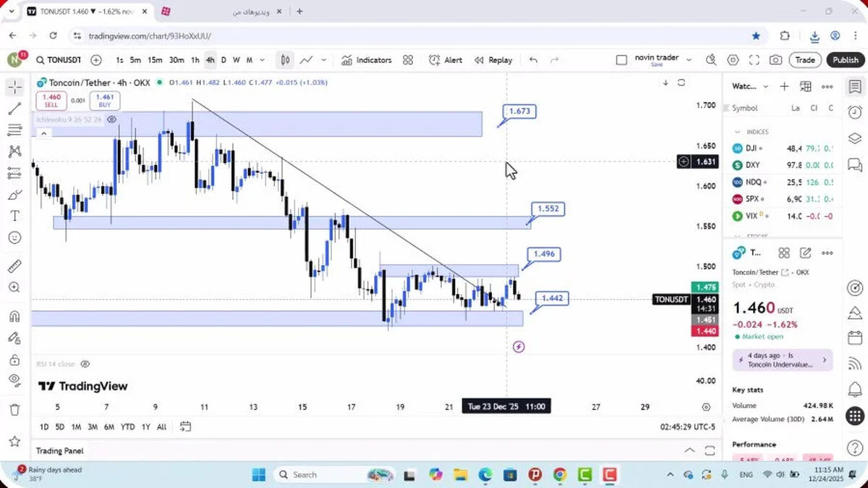Viewport: 868px width, 488px height.
Task: Show hidden Windows tray icons chevron
Action: pyautogui.click(x=670, y=475)
